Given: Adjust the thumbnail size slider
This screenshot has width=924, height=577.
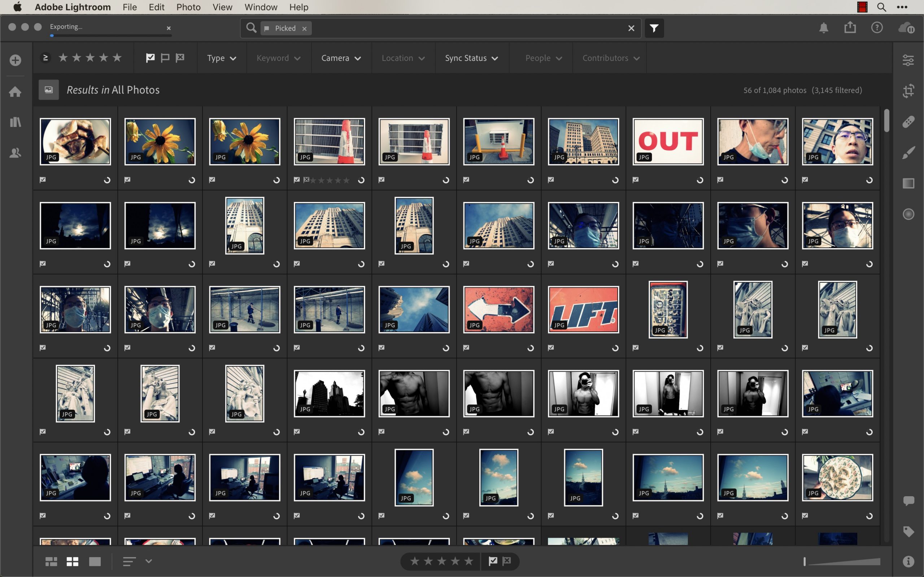Looking at the screenshot, I should point(805,561).
